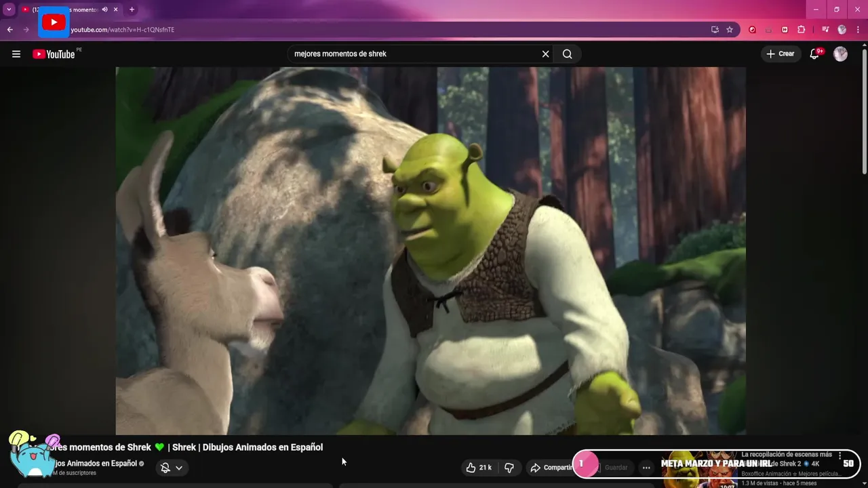
Task: Click the white-and-red extension icon next to puzzle
Action: pyautogui.click(x=785, y=30)
